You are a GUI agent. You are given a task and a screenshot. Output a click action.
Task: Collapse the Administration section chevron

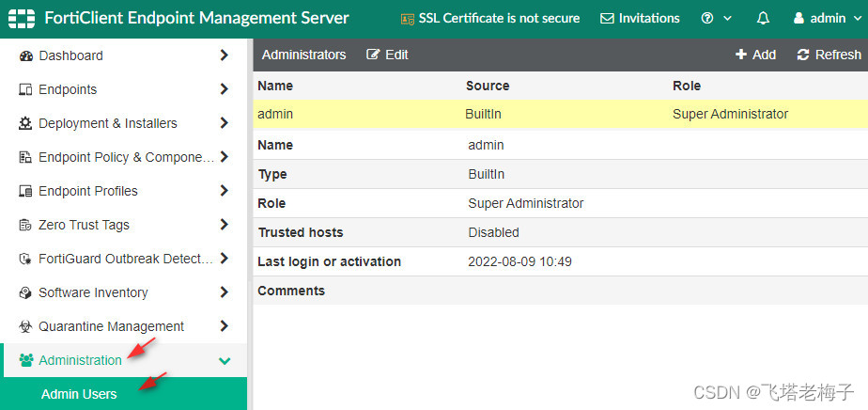coord(225,361)
